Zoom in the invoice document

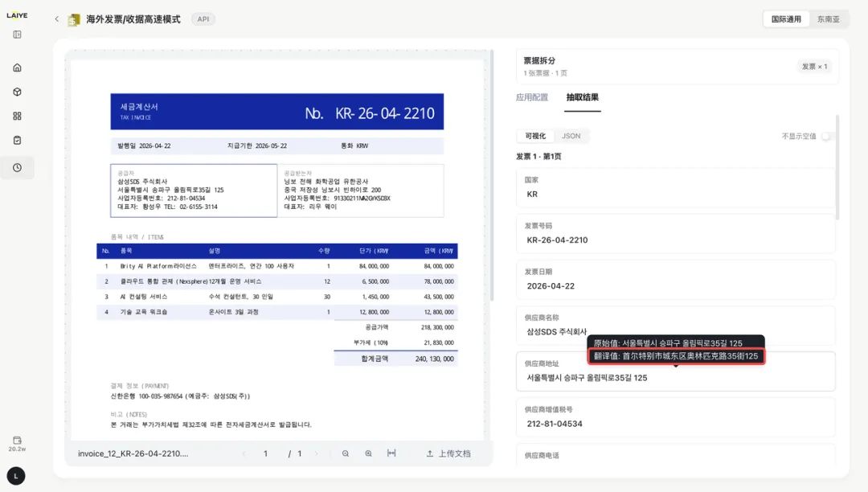pyautogui.click(x=369, y=453)
